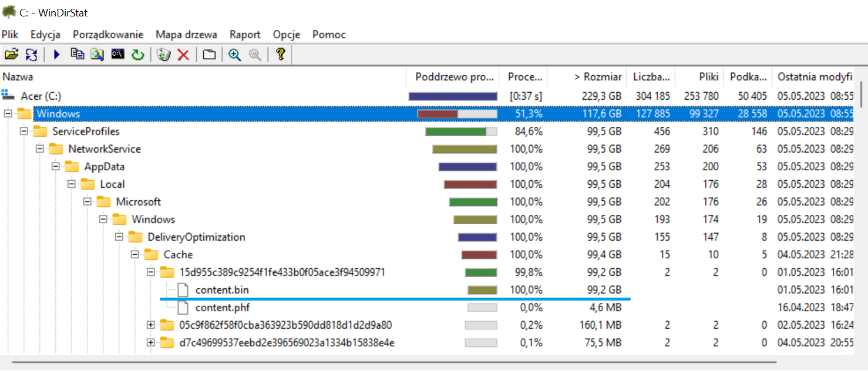Click the horizontal scrollbar at the bottom
The height and width of the screenshot is (371, 868).
[x=393, y=362]
